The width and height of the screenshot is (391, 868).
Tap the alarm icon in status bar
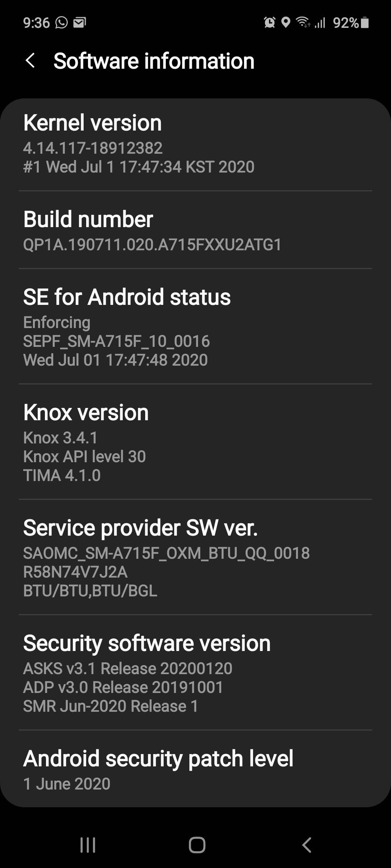[269, 23]
